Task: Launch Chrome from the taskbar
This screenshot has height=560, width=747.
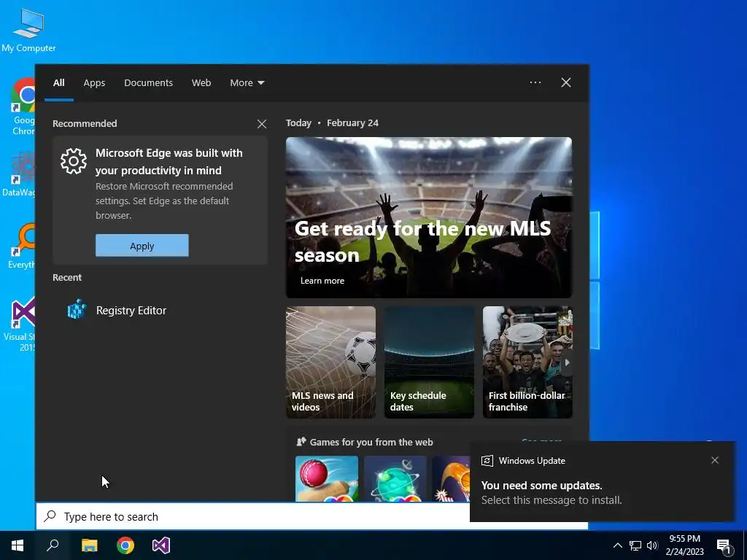Action: click(x=125, y=545)
